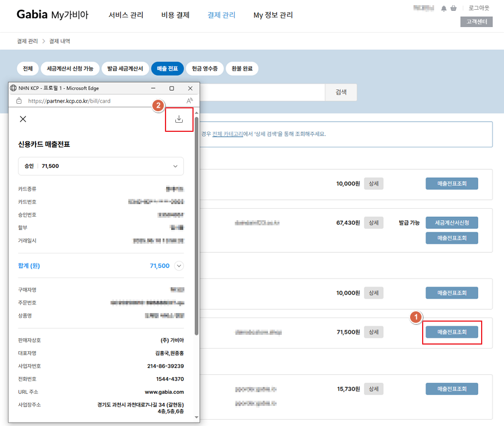
Task: Click 상세 for the 67,430원 payment
Action: click(x=373, y=222)
